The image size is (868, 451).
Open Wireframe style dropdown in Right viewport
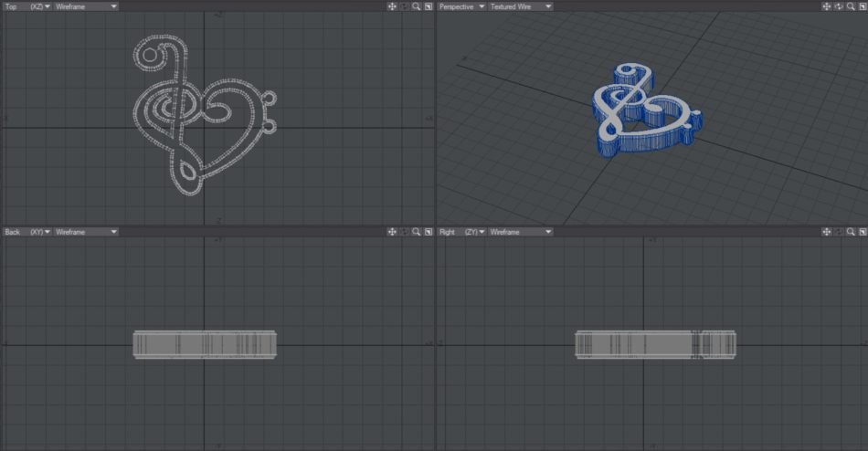(520, 232)
